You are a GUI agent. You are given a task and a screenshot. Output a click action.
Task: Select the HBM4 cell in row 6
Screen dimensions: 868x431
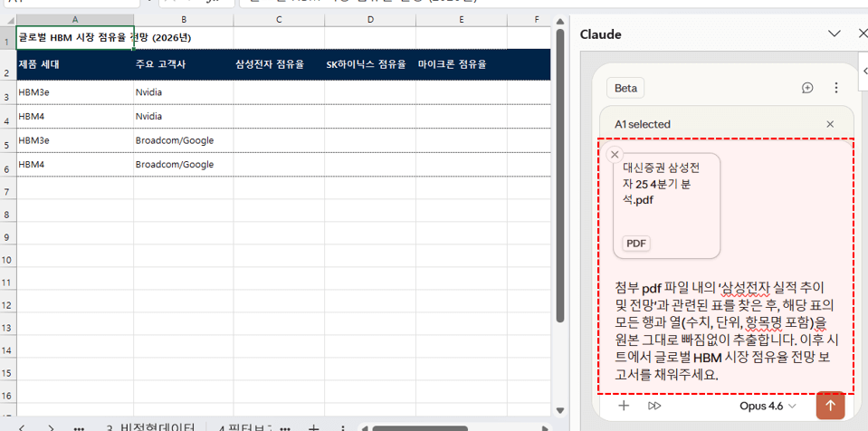click(75, 165)
